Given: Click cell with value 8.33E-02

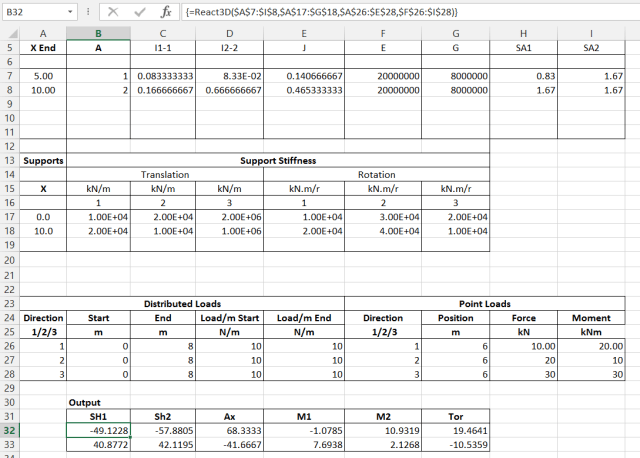Looking at the screenshot, I should 231,76.
